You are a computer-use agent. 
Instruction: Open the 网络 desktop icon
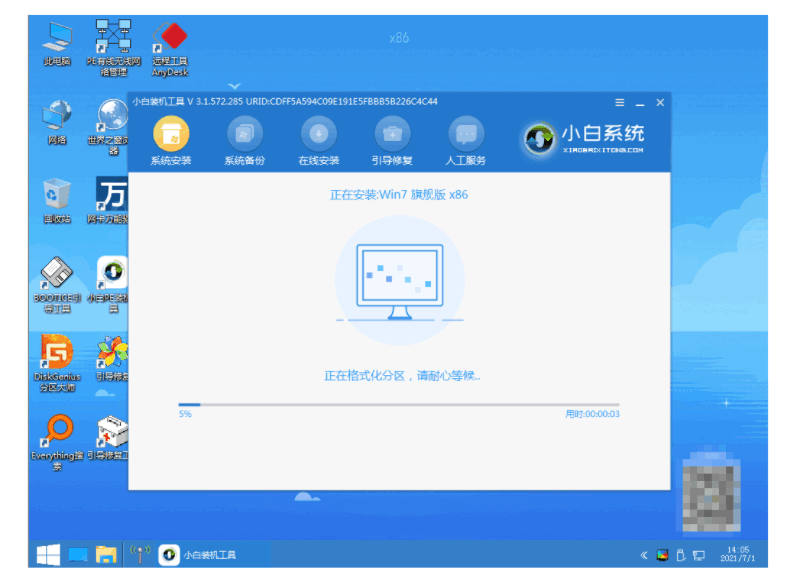pyautogui.click(x=57, y=123)
